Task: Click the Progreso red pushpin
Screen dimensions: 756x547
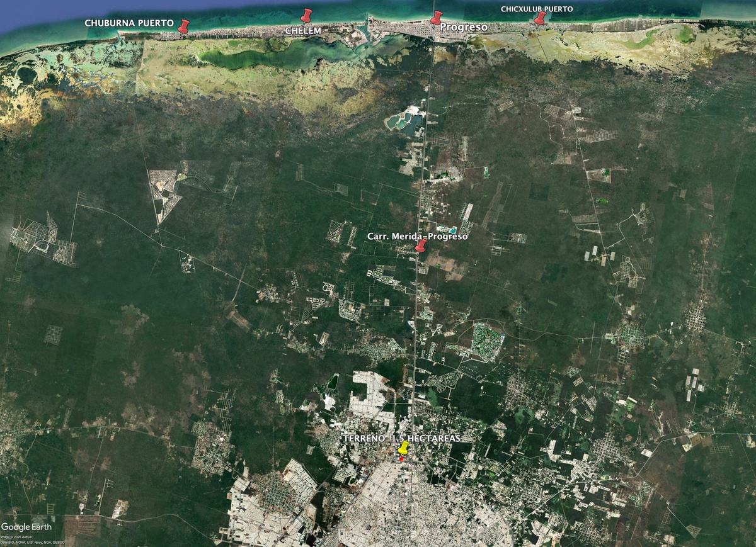Action: click(x=435, y=18)
